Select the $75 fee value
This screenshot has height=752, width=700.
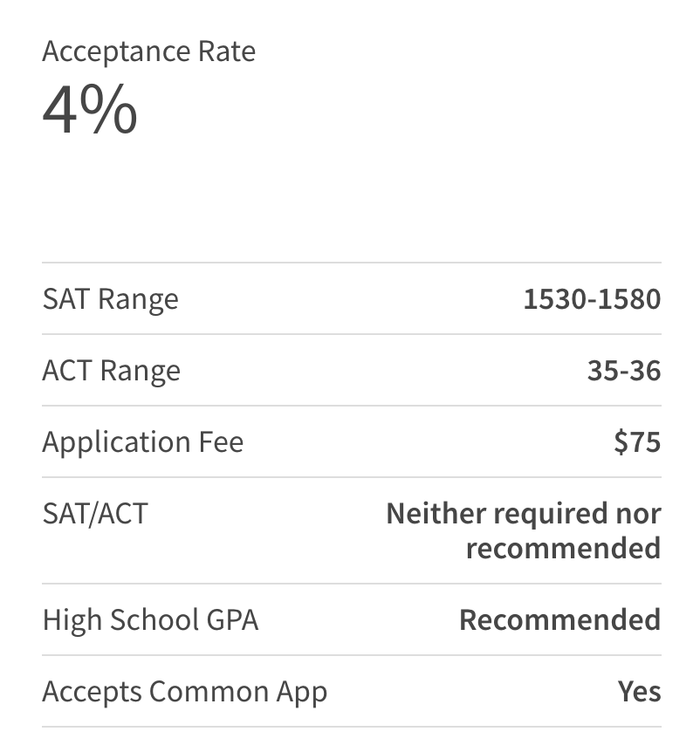pyautogui.click(x=638, y=441)
